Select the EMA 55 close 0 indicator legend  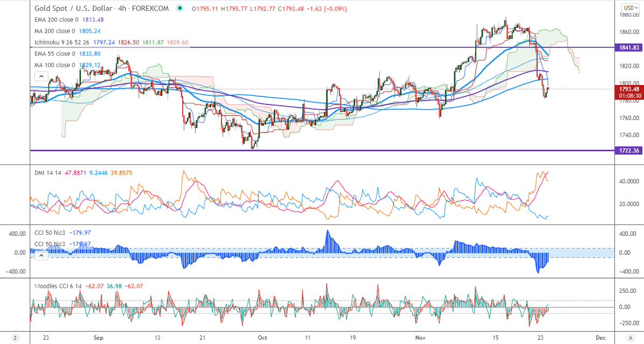click(54, 54)
